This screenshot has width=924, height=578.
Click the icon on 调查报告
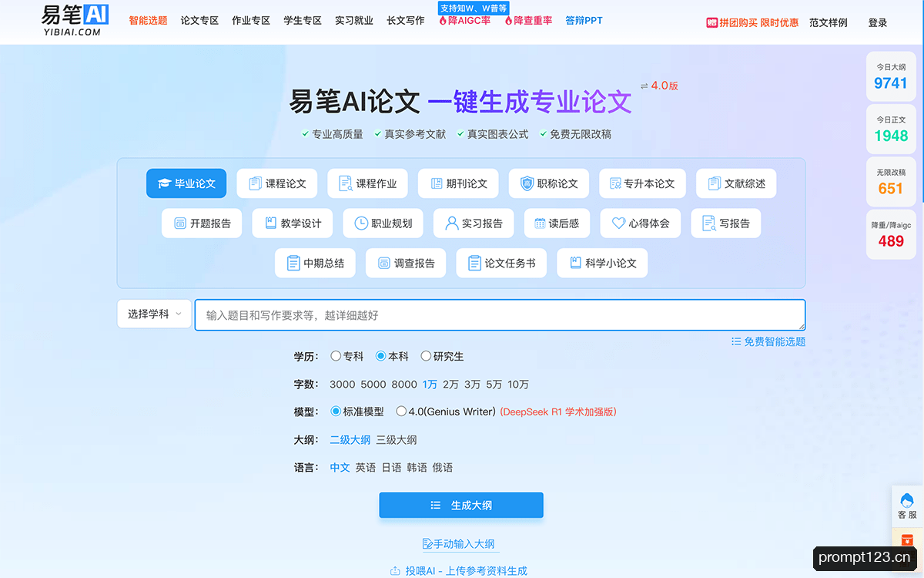tap(384, 263)
